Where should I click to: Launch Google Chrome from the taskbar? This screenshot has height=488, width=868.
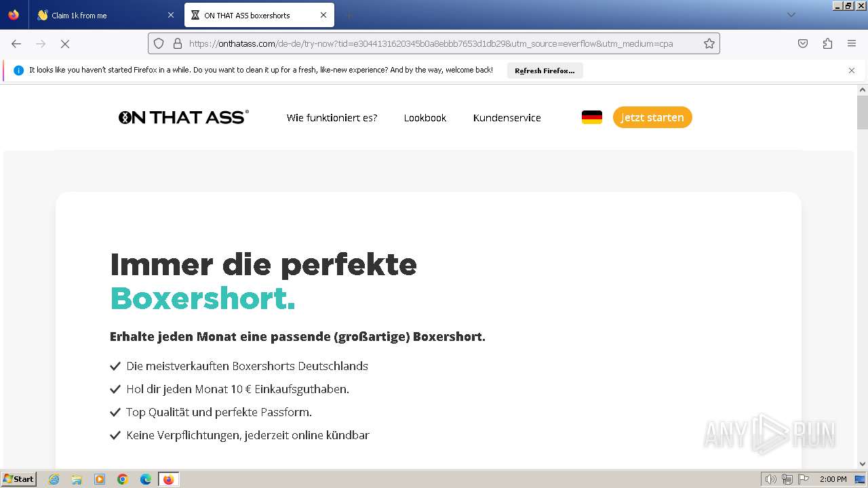(x=123, y=479)
